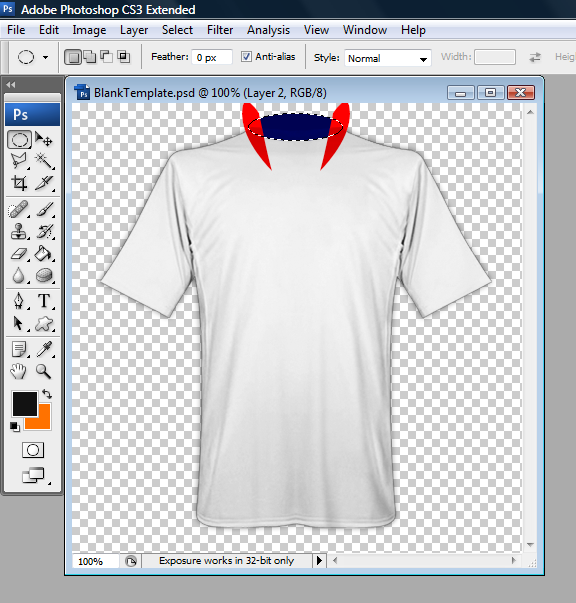Choose the Healing Brush tool
Image resolution: width=576 pixels, height=603 pixels.
click(x=19, y=210)
